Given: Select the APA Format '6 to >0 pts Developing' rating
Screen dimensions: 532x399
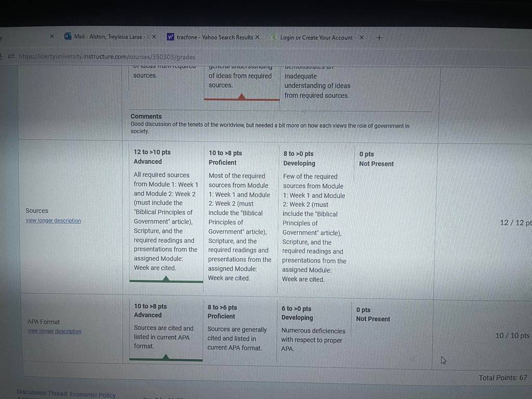Looking at the screenshot, I should (313, 331).
